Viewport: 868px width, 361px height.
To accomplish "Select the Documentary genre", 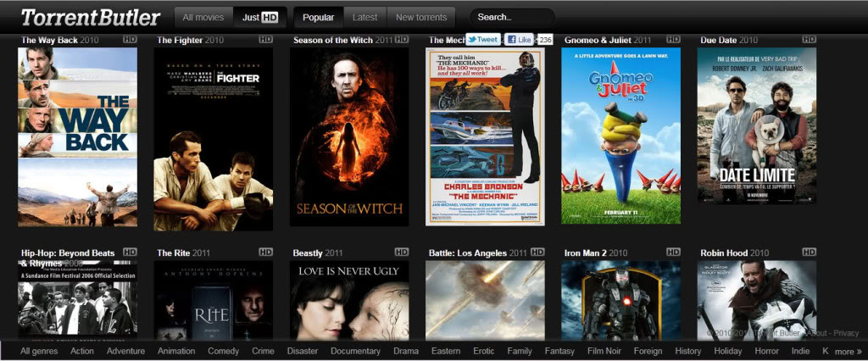I will tap(355, 351).
